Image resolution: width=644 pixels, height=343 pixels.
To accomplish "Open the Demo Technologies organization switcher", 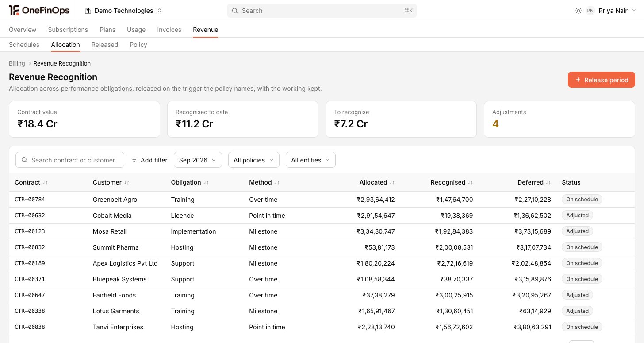I will 123,11.
